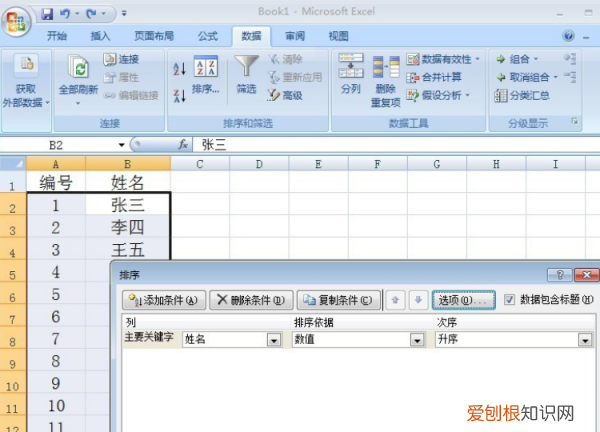This screenshot has width=600, height=432.
Task: Select column C header
Action: click(x=200, y=164)
